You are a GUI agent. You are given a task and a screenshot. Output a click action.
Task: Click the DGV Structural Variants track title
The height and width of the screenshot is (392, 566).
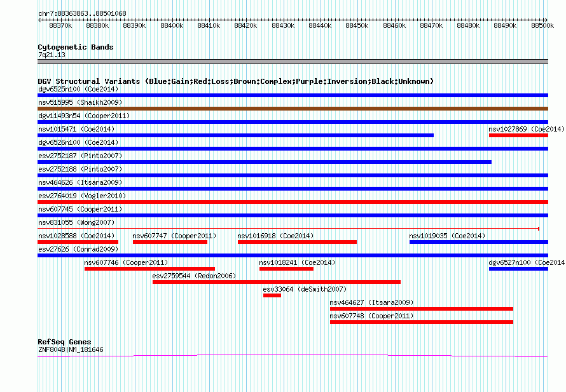tap(236, 81)
